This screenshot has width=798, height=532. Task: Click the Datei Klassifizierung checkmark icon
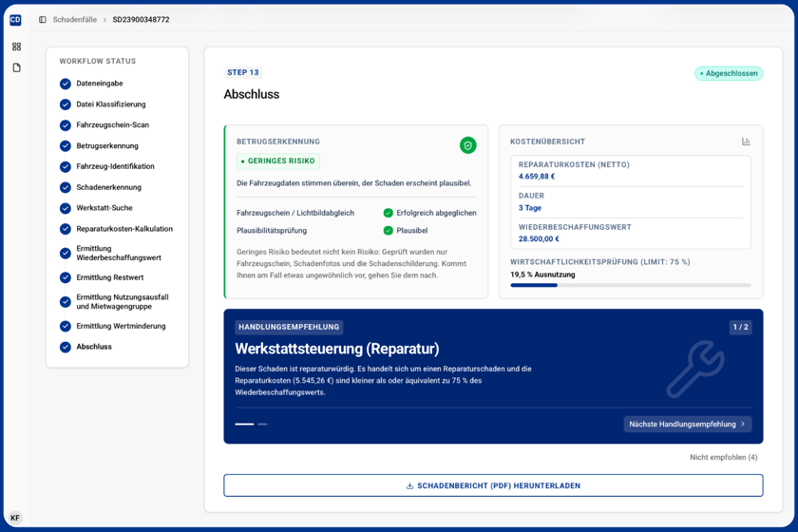point(66,104)
